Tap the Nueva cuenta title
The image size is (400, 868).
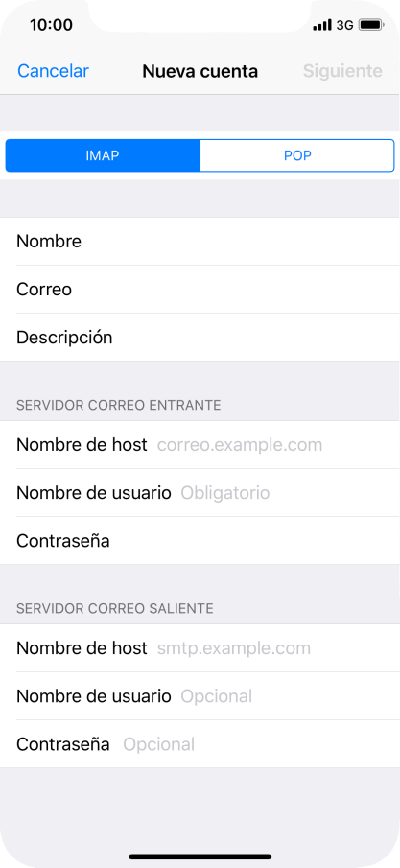pyautogui.click(x=200, y=71)
